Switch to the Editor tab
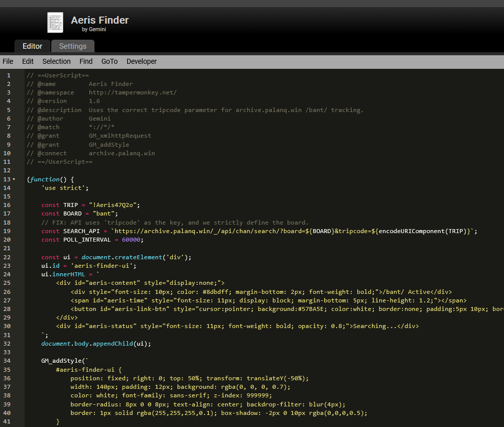This screenshot has height=427, width=504. [x=32, y=46]
